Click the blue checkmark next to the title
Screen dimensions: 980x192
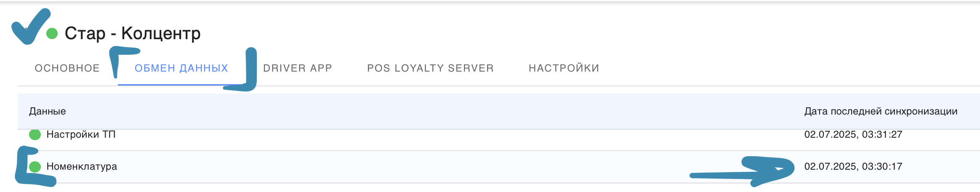pyautogui.click(x=29, y=27)
